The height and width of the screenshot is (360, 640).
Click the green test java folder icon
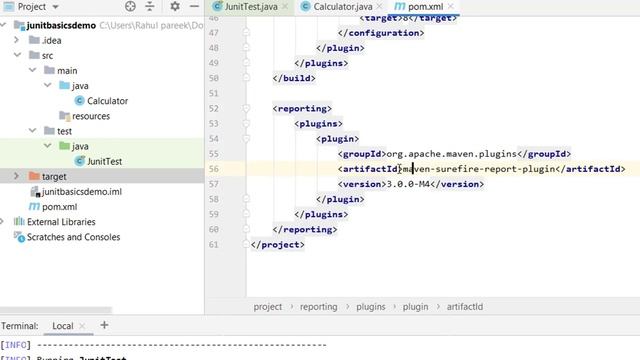pos(64,146)
